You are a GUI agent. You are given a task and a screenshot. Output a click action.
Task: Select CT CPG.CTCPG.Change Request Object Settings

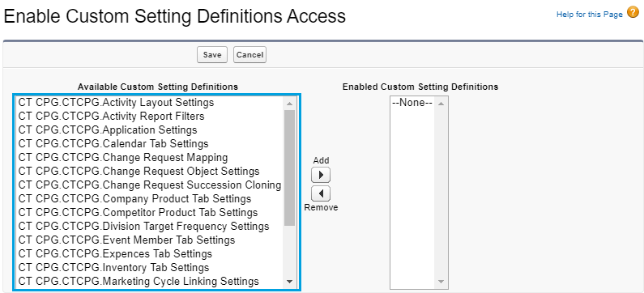(150, 171)
